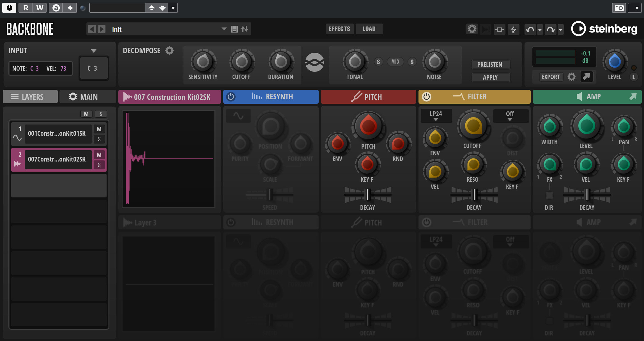Toggle the Write automation W button
The height and width of the screenshot is (341, 644).
tap(40, 8)
